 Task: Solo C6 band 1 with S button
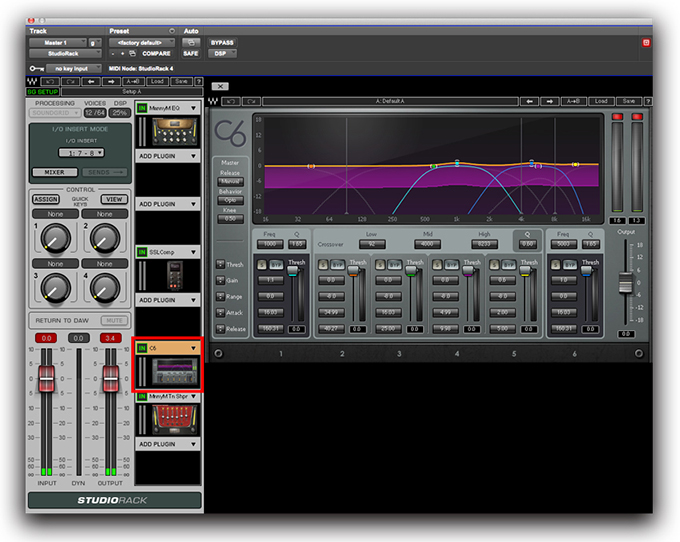[x=262, y=264]
